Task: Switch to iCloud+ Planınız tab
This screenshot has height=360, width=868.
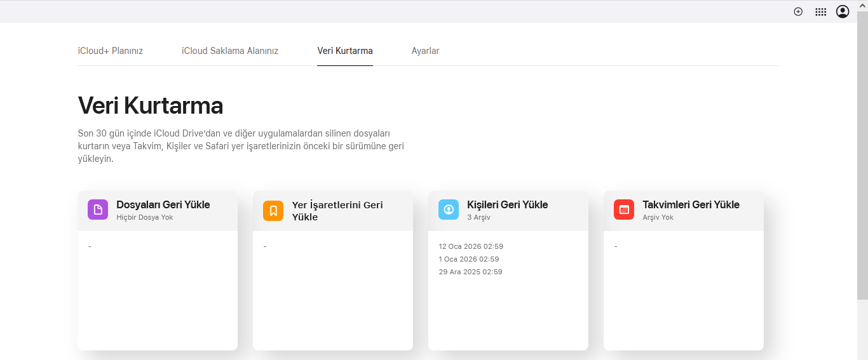Action: tap(111, 51)
